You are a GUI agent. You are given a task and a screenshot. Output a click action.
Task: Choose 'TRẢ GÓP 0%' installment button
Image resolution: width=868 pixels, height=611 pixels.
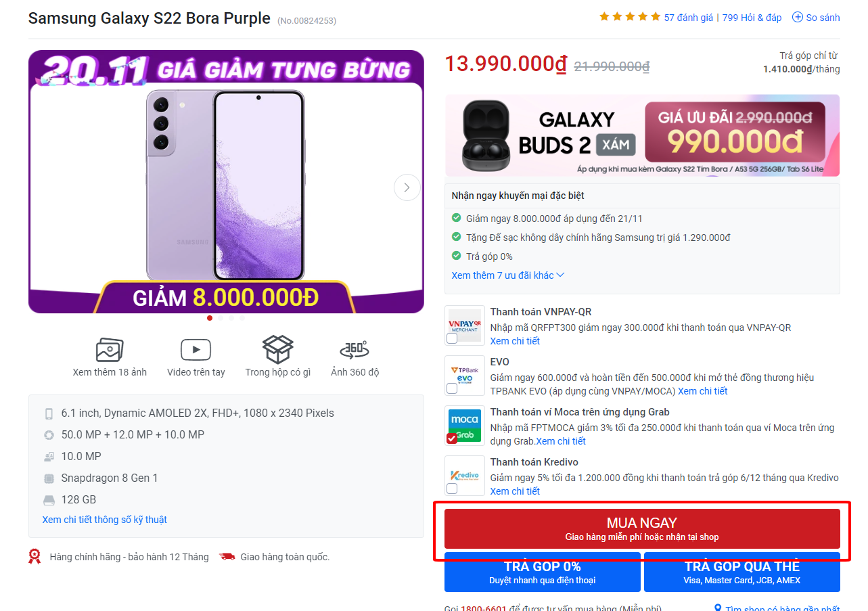click(542, 572)
